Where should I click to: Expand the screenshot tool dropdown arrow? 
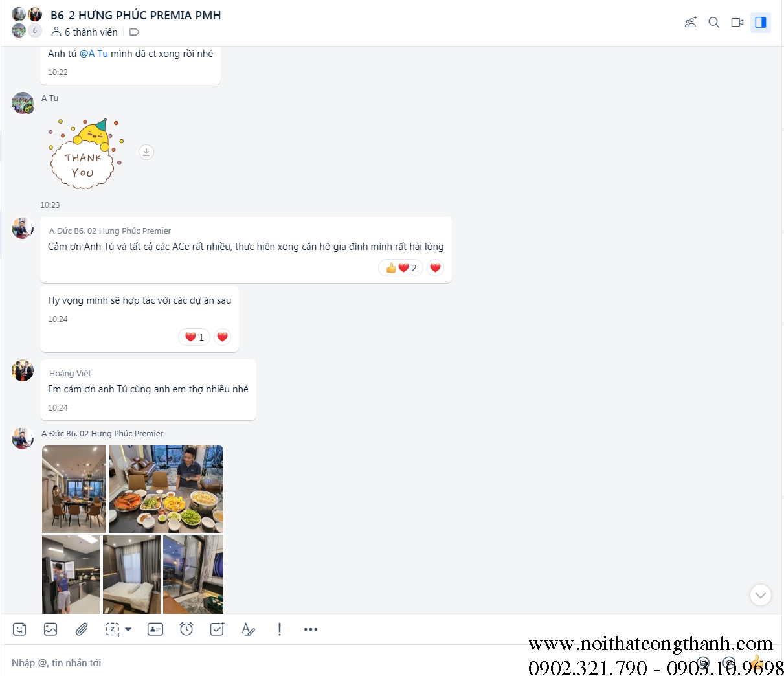(128, 629)
